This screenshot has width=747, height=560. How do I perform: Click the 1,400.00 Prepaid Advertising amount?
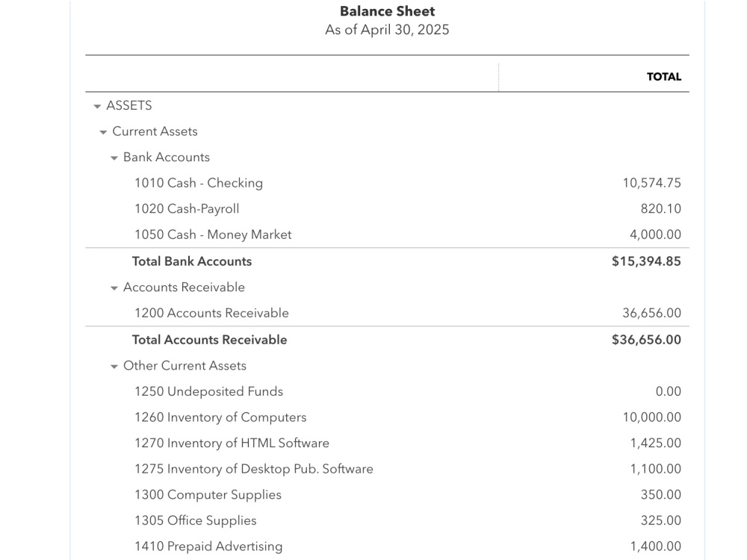[x=656, y=547]
